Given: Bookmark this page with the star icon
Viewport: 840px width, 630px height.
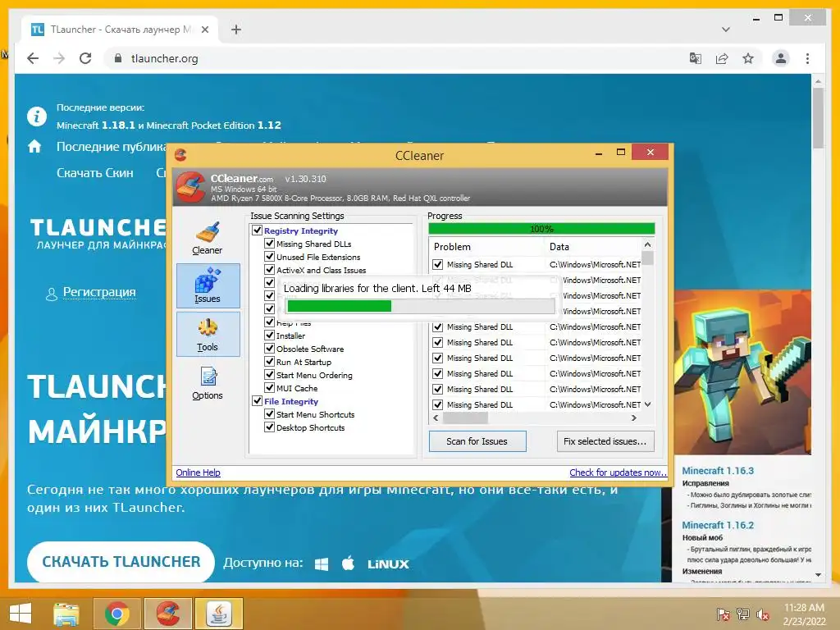Looking at the screenshot, I should point(748,58).
